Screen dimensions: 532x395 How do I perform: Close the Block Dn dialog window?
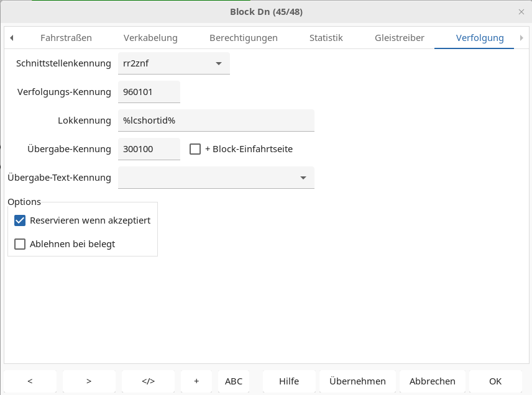521,12
